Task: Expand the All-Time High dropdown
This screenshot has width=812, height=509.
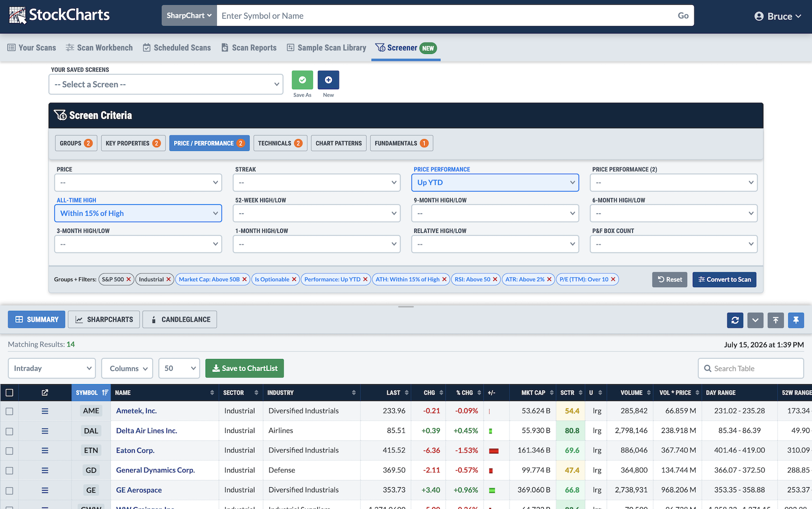Action: click(x=138, y=213)
